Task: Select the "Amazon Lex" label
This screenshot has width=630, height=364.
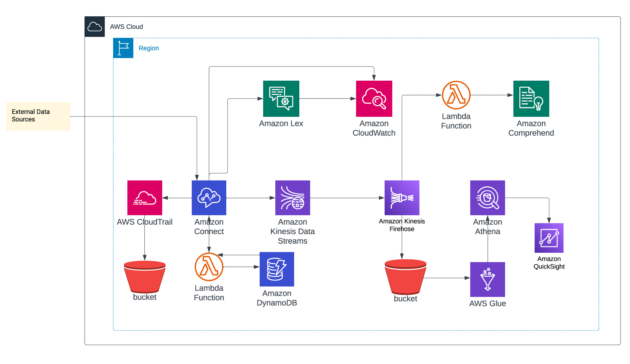Action: 281,123
